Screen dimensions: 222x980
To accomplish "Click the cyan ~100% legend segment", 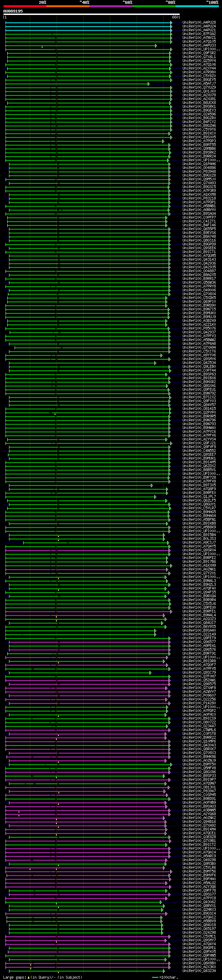I will coord(197,6).
